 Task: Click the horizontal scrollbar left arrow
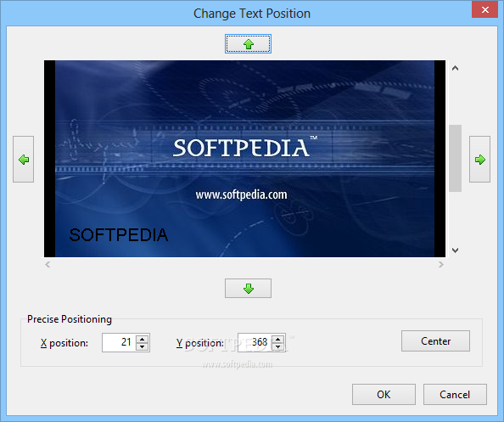48,264
